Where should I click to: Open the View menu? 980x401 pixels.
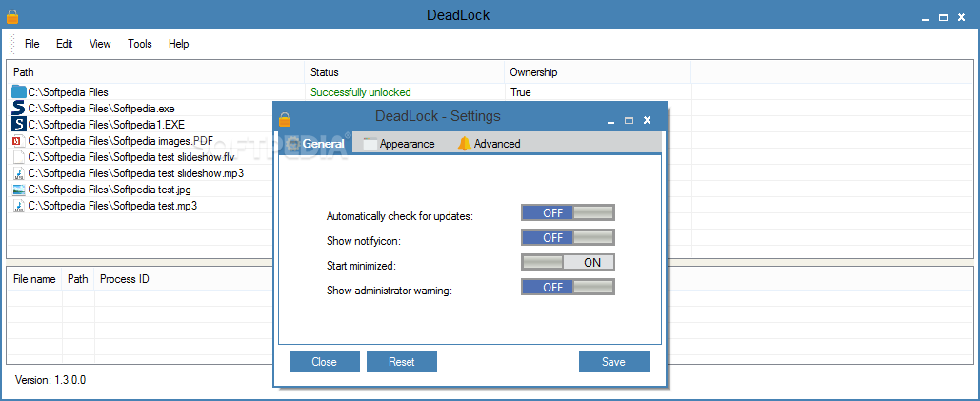(x=100, y=44)
